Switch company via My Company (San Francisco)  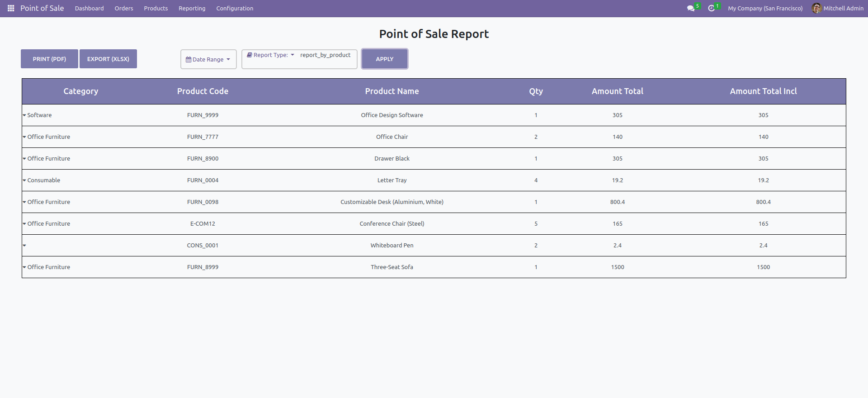(765, 9)
